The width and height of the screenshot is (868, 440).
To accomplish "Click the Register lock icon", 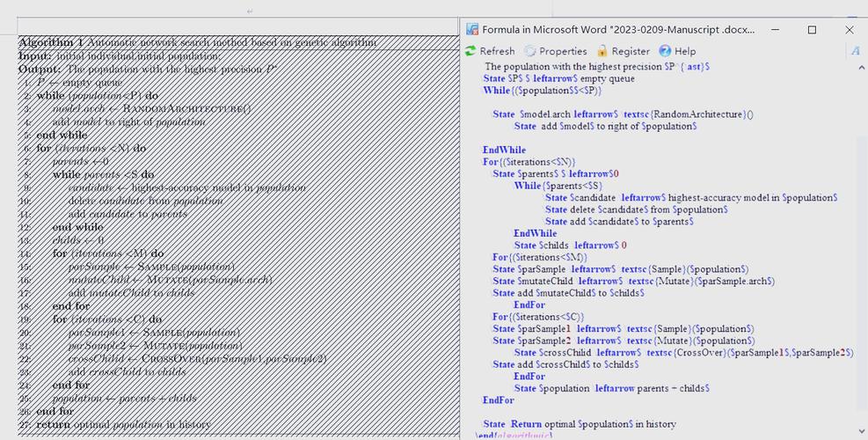I will (602, 51).
